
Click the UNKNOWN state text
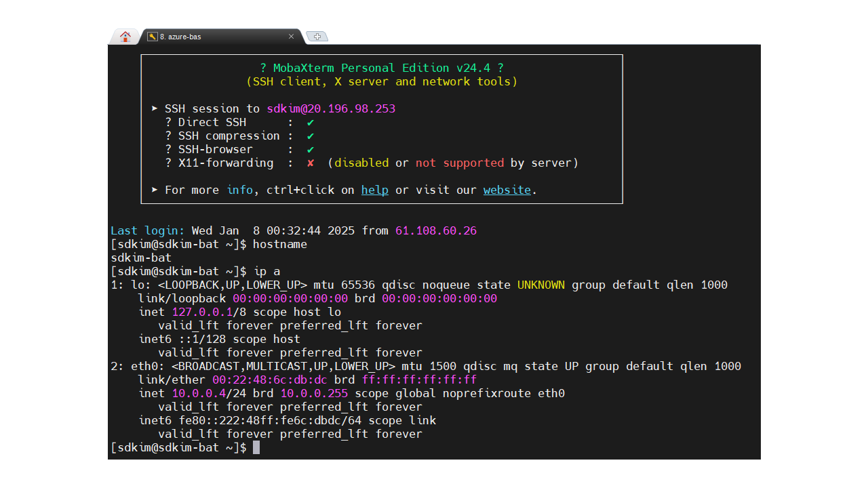541,285
